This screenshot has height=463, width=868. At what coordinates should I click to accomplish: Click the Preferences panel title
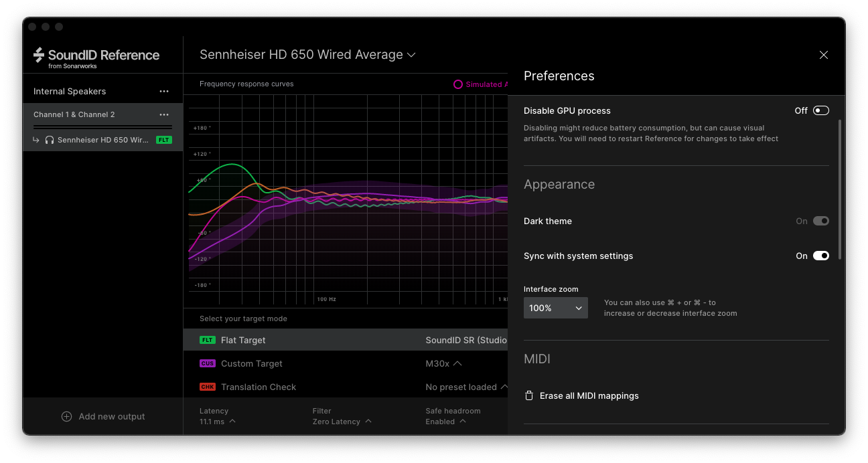tap(559, 76)
